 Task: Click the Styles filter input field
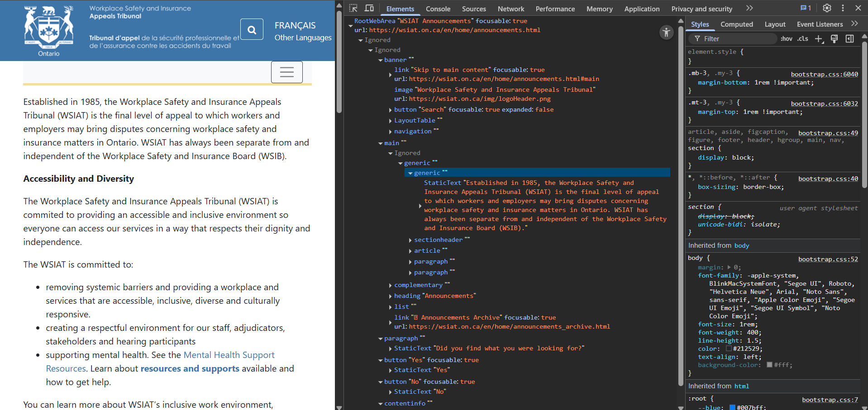click(x=733, y=39)
